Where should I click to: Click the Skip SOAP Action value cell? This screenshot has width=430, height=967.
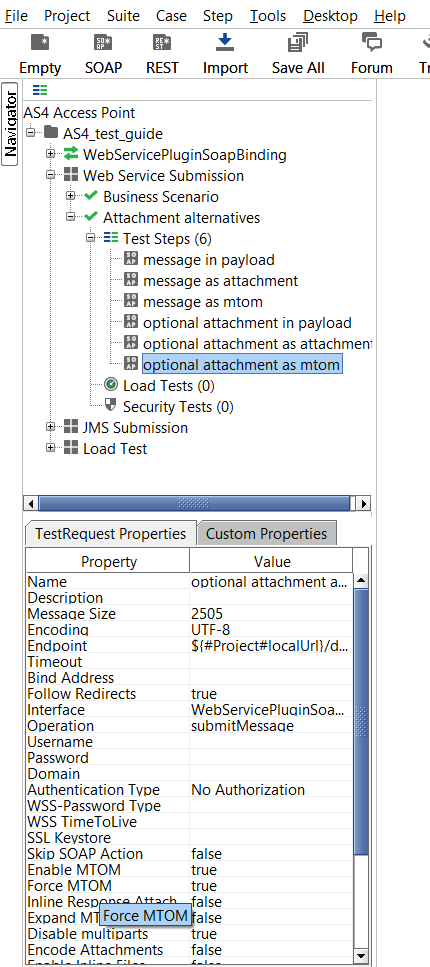click(x=271, y=854)
